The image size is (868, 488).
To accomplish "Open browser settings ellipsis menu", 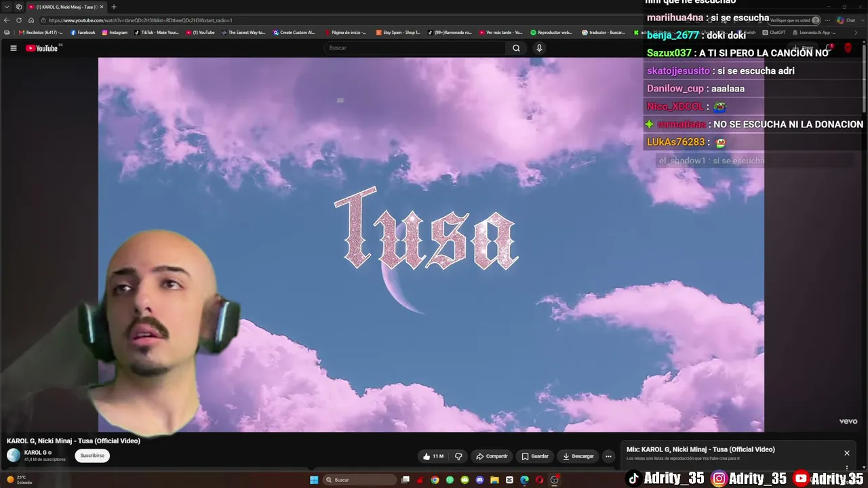I will [x=827, y=20].
